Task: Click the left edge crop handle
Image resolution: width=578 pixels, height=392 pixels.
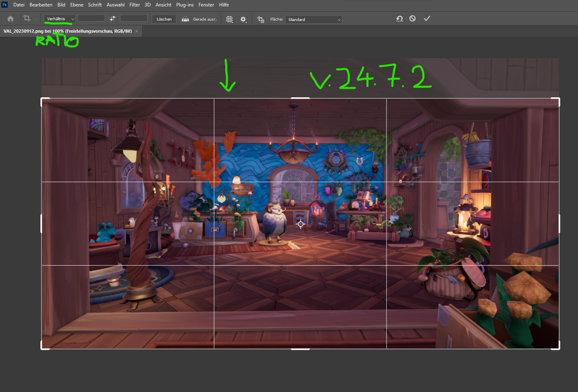Action: 41,224
